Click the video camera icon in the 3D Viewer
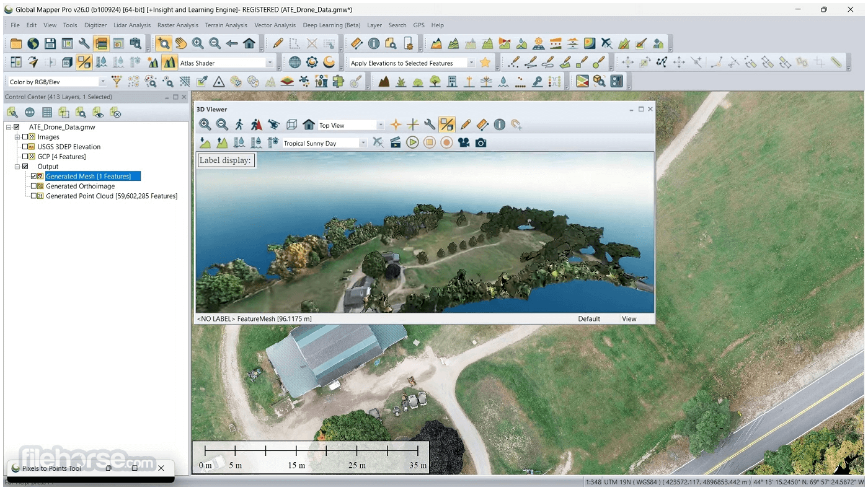The width and height of the screenshot is (868, 490). coord(463,142)
